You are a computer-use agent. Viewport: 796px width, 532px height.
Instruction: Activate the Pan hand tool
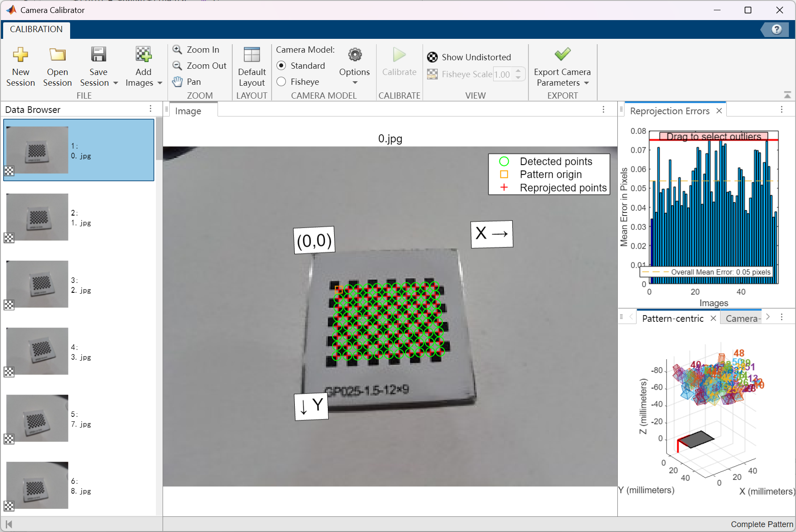click(188, 82)
